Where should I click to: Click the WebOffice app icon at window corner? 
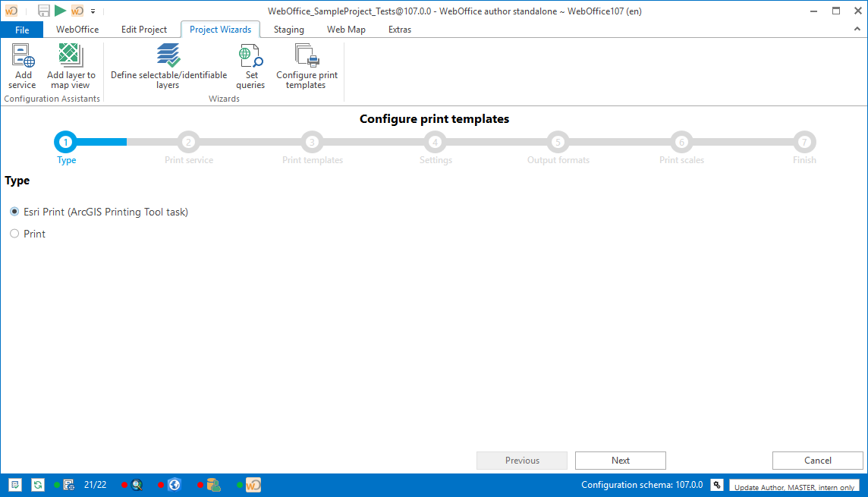(x=11, y=11)
